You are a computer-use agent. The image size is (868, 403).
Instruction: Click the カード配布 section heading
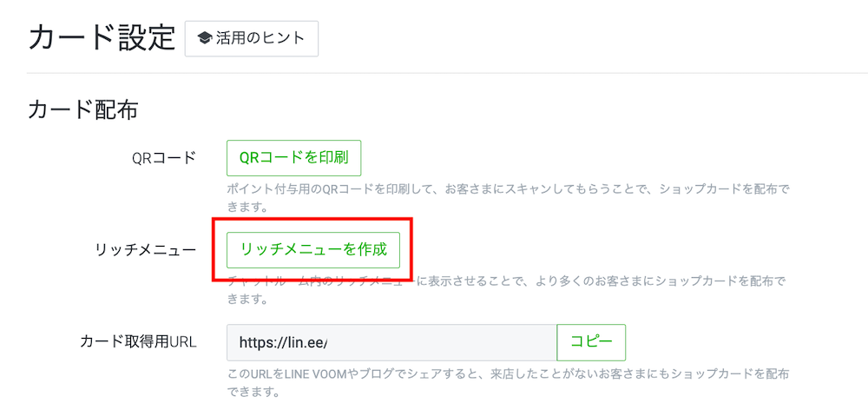pos(82,110)
